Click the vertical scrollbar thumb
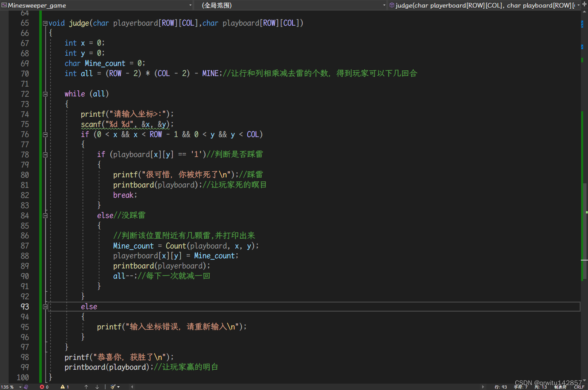588x390 pixels. pos(584,231)
